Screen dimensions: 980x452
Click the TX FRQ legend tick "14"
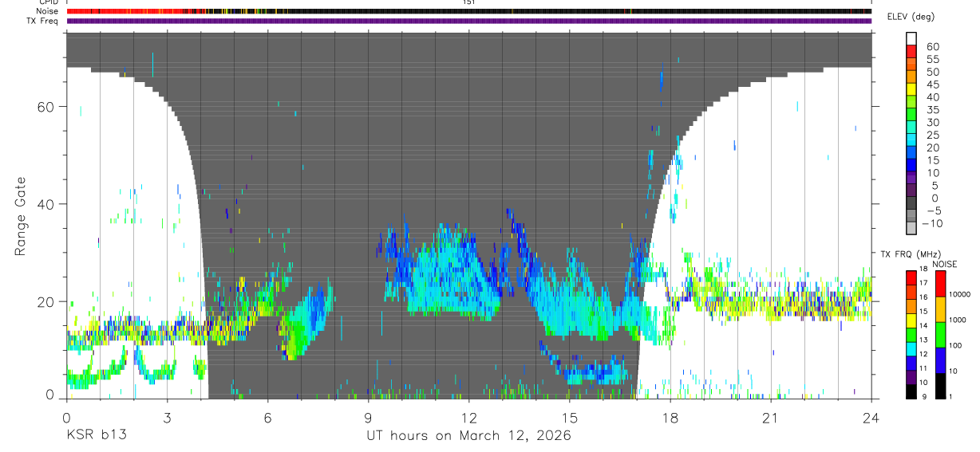coord(925,326)
